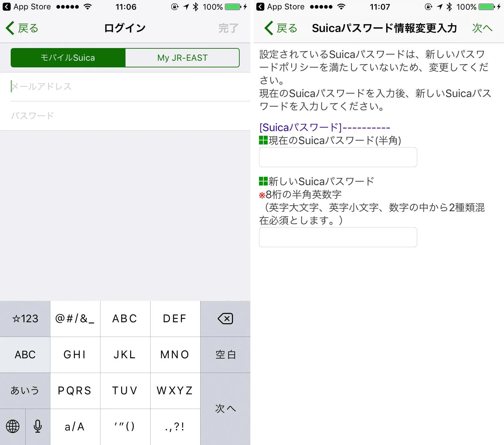Tap the keyboard 次へ next key
Viewport: 504px width, 445px height.
coord(225,409)
